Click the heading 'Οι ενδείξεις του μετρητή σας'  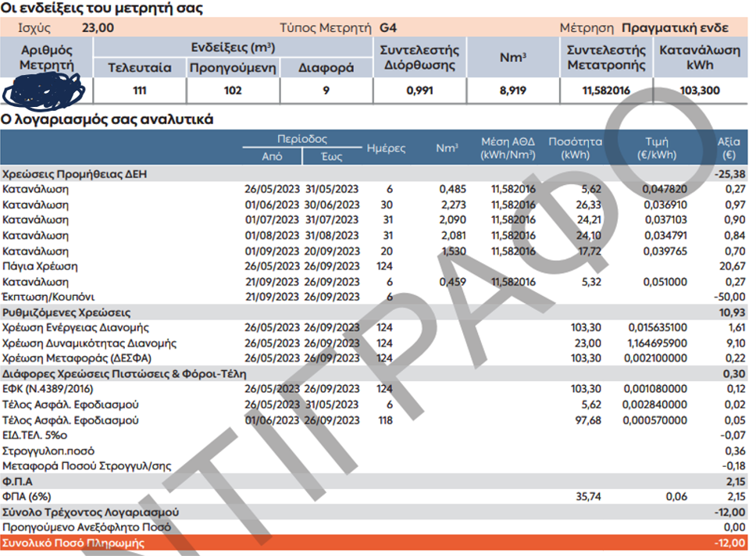(102, 8)
